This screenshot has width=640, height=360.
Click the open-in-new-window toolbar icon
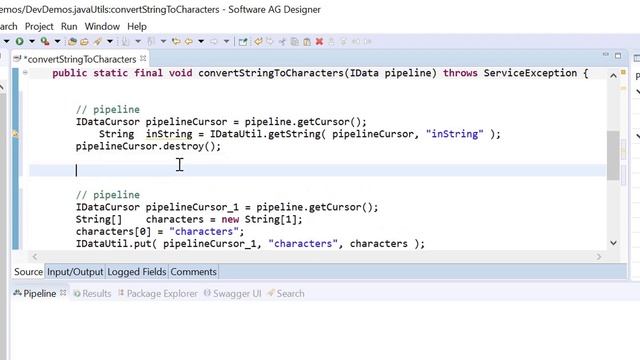coord(243,42)
